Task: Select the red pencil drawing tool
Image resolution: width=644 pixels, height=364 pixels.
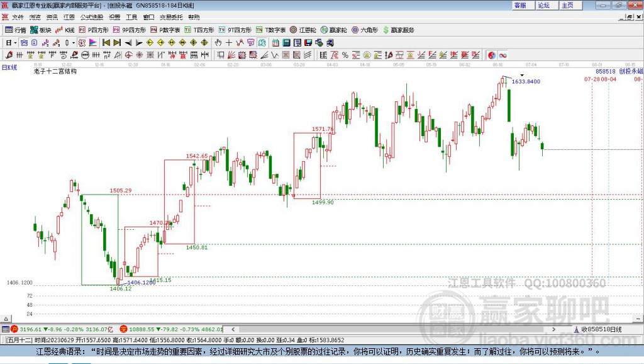Action: click(x=9, y=55)
